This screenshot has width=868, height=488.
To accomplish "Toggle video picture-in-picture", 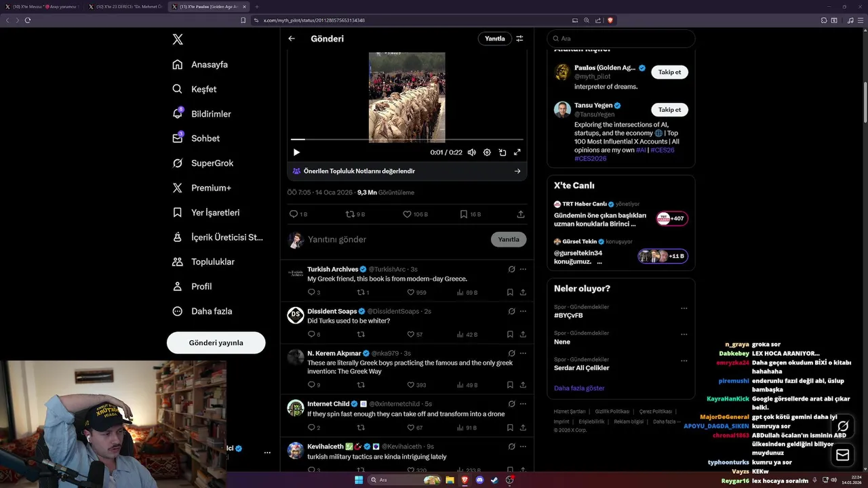I will coord(502,152).
